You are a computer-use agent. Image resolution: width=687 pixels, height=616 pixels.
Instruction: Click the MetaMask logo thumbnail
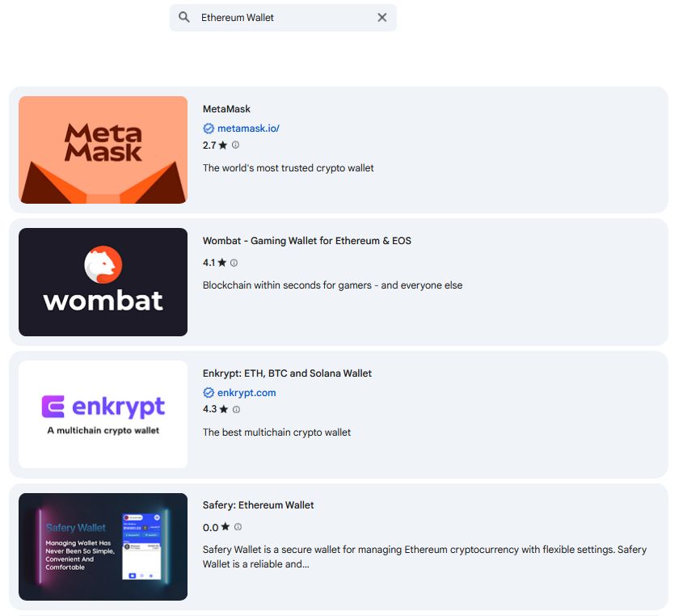pyautogui.click(x=103, y=150)
